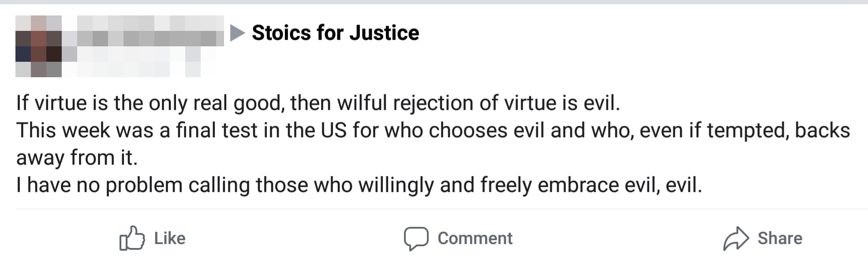This screenshot has width=868, height=263.
Task: Click the line starting "This week was a final test"
Action: click(x=432, y=131)
